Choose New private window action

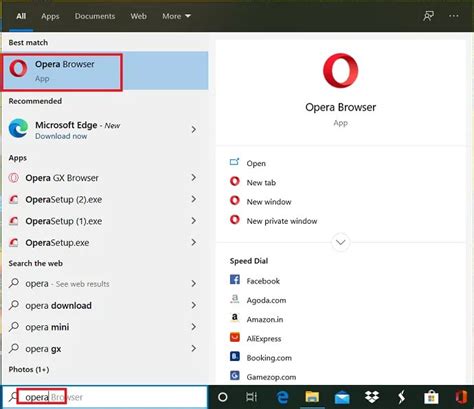282,221
